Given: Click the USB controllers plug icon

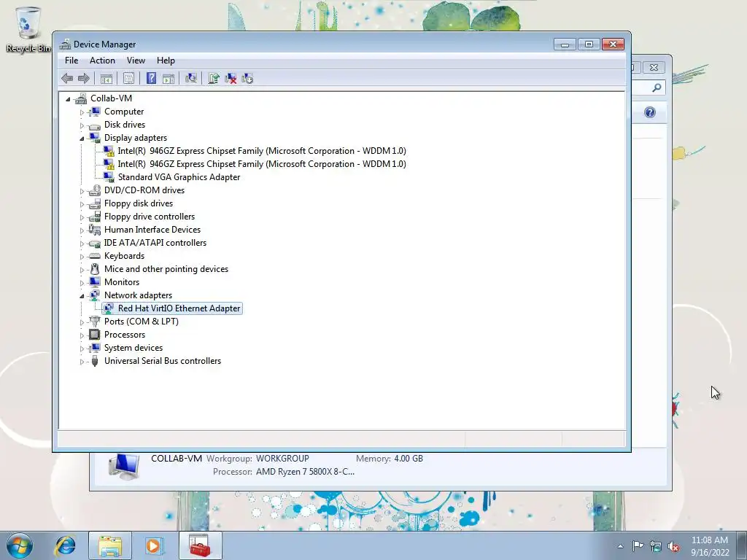Looking at the screenshot, I should 95,361.
